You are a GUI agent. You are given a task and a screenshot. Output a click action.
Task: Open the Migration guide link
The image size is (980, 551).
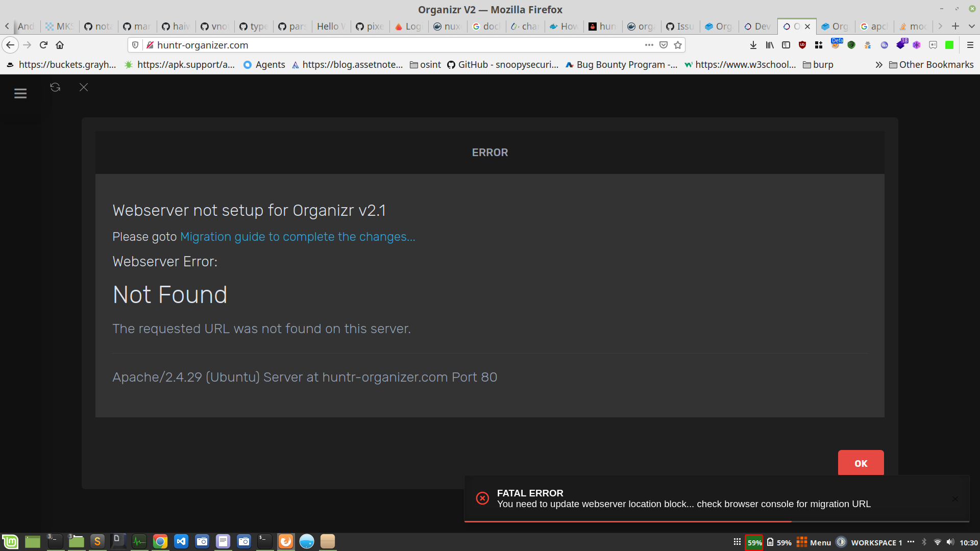point(298,237)
